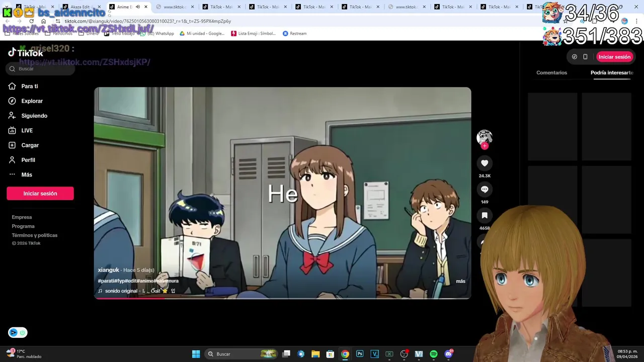Image resolution: width=644 pixels, height=362 pixels.
Task: Save the video with the bookmark icon
Action: (x=485, y=215)
